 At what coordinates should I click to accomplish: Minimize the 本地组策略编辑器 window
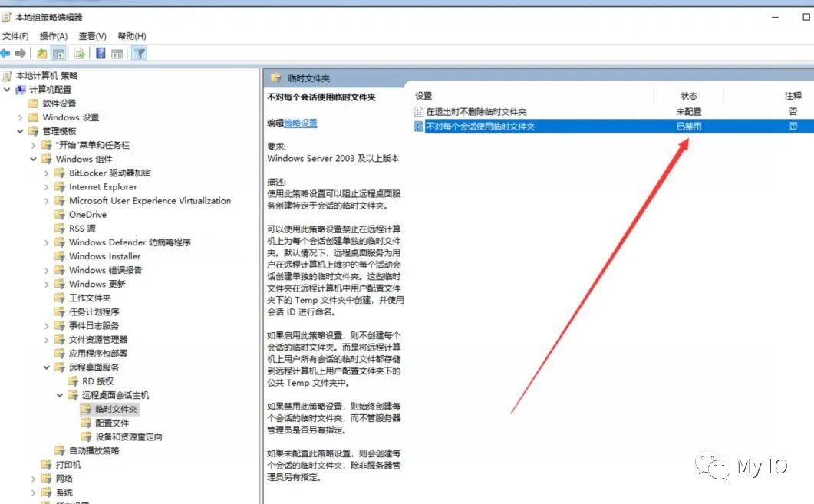coord(775,17)
